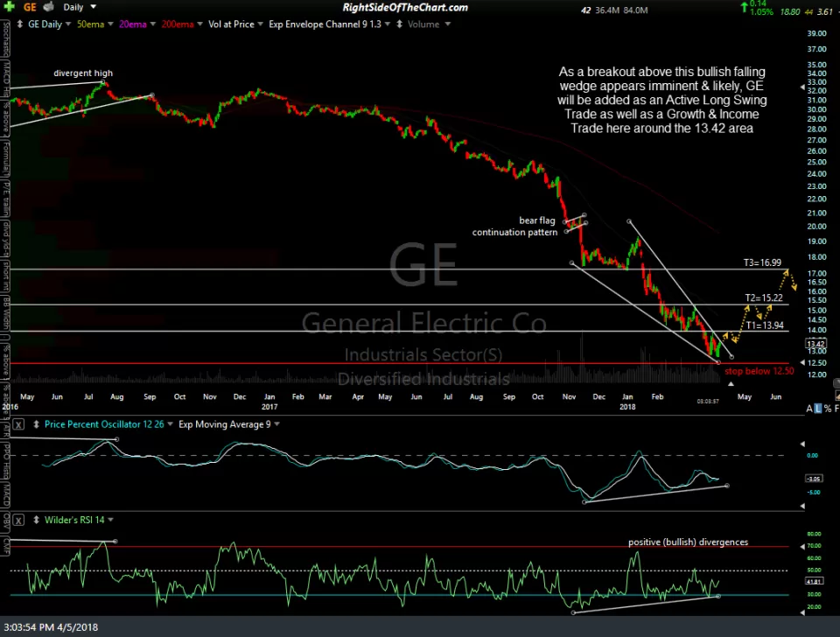Open the Wilder's RSI 14 dropdown
Screen dimensions: 840x637
point(110,520)
